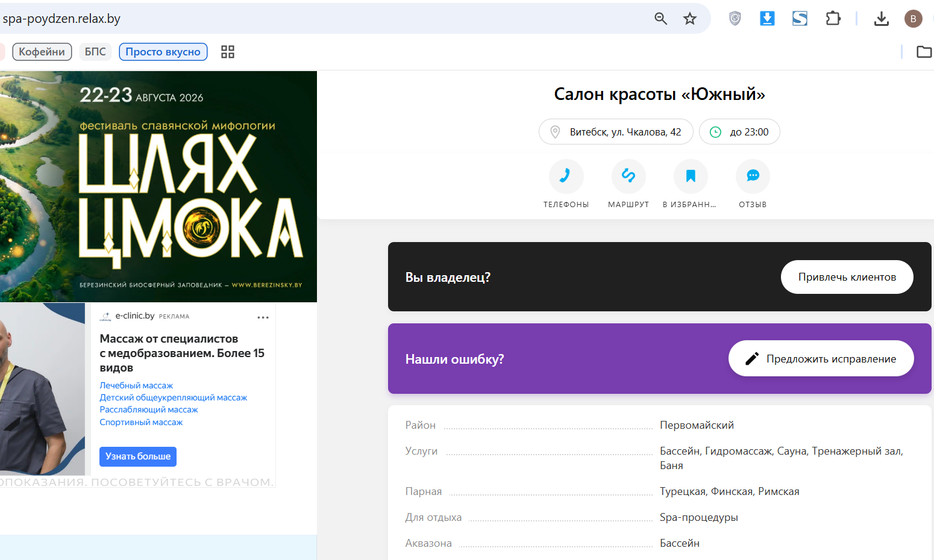The height and width of the screenshot is (560, 934).
Task: Bookmark page with star icon
Action: tap(690, 19)
